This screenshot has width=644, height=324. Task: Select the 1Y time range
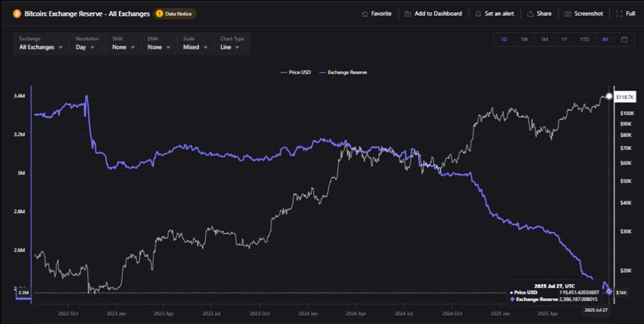tap(564, 39)
